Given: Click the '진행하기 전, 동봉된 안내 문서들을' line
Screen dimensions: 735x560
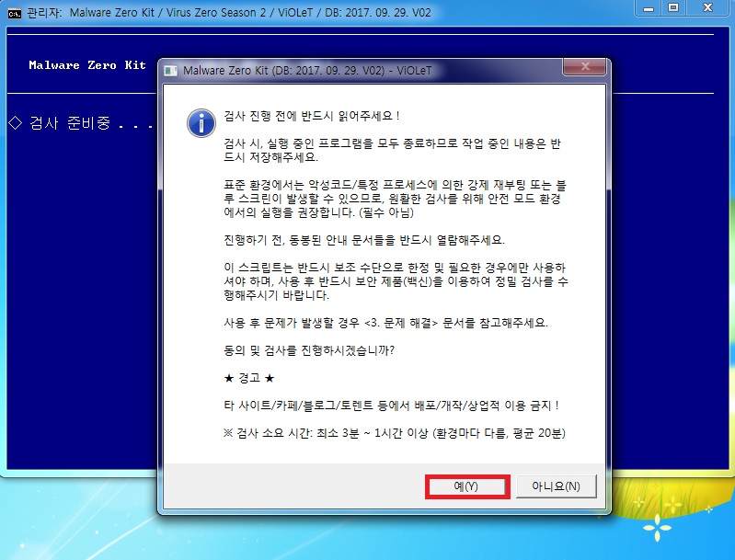Looking at the screenshot, I should coord(364,240).
